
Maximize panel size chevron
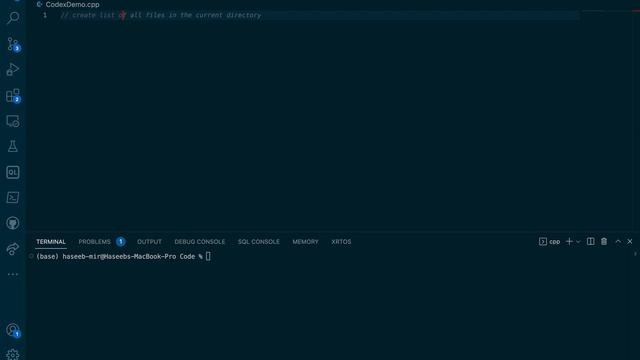pos(618,242)
